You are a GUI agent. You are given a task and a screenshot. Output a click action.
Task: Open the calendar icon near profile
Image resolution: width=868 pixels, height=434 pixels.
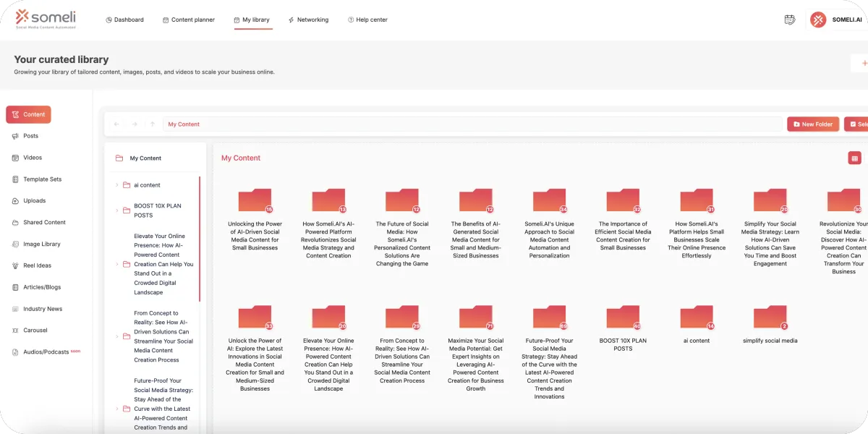(790, 20)
